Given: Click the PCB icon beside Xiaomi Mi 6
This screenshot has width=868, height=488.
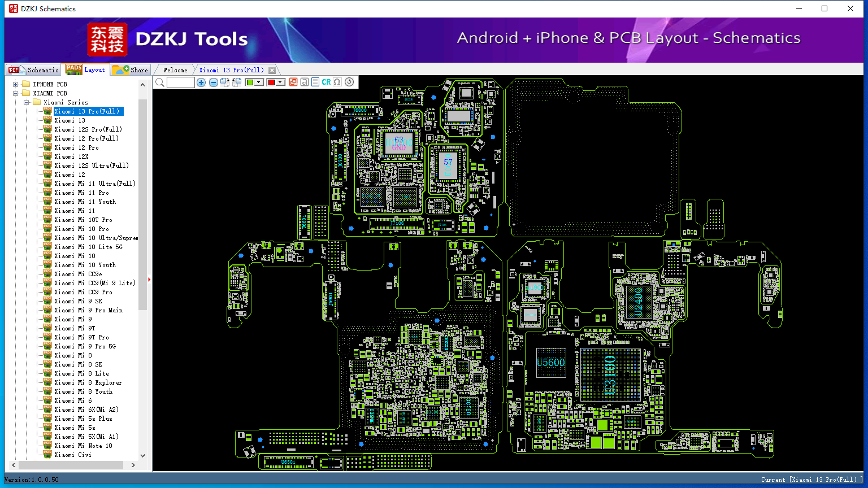Looking at the screenshot, I should 47,400.
